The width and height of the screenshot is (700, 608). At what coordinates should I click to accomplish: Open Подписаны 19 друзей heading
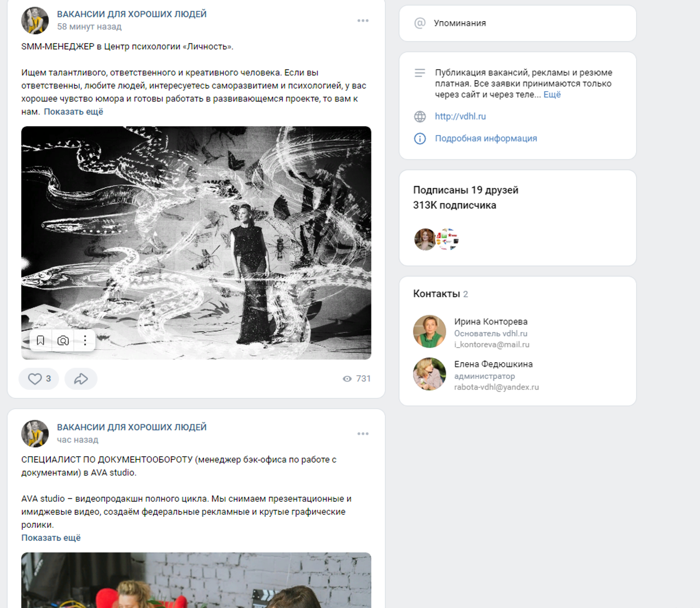coord(466,190)
